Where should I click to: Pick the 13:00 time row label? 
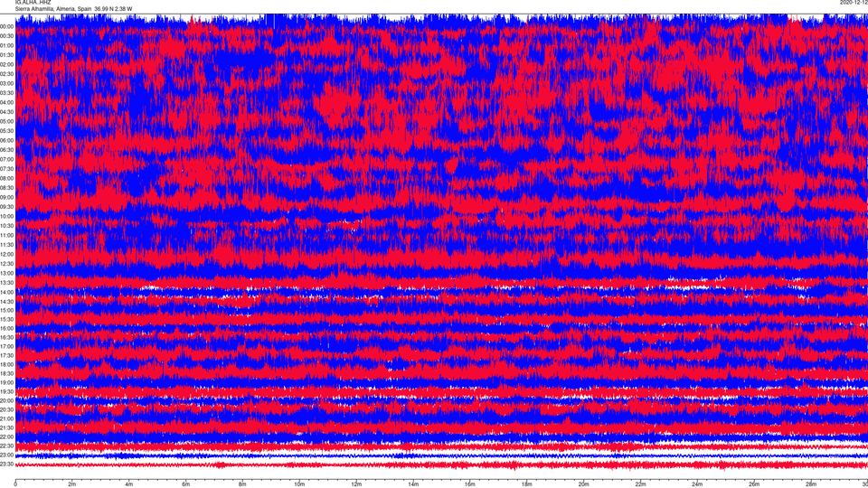coord(6,273)
